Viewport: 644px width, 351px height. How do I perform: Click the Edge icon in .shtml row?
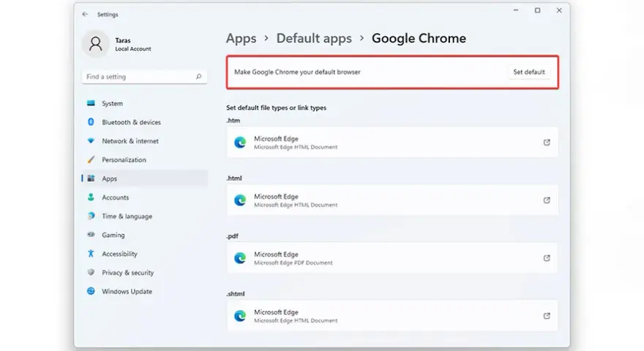pyautogui.click(x=240, y=316)
